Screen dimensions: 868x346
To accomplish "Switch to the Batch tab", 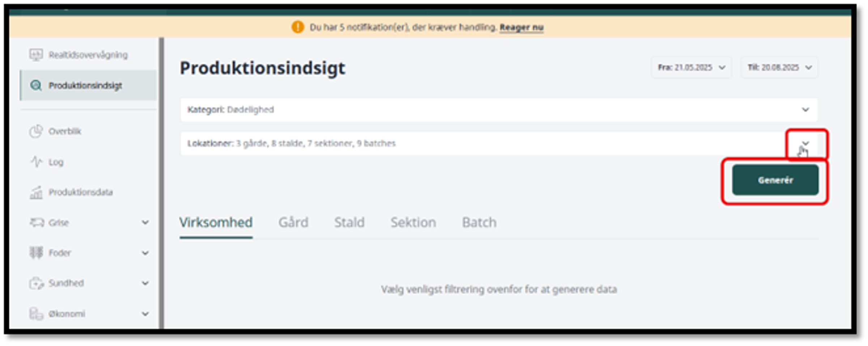I will (479, 222).
